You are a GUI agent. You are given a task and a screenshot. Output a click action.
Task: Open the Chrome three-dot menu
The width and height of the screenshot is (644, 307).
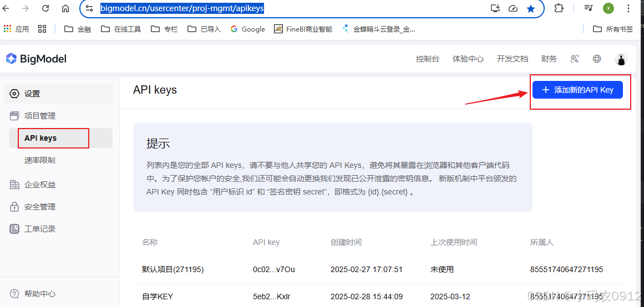pos(628,8)
